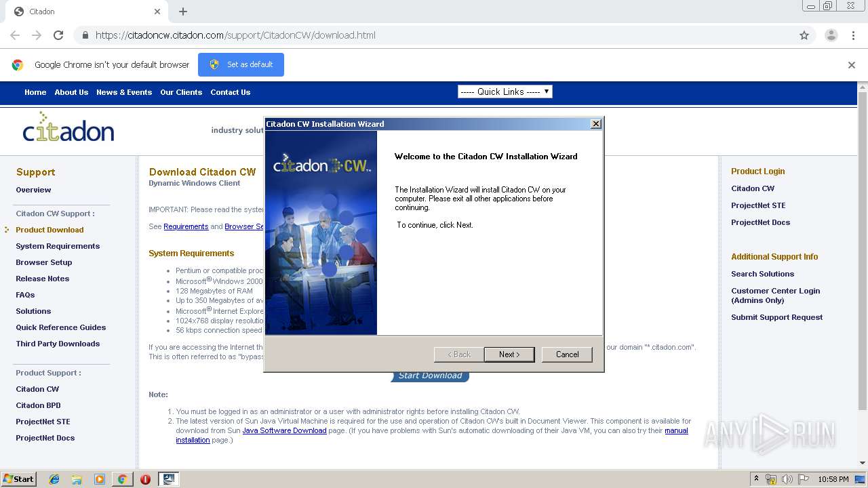Expand the Quick Links dropdown

tap(505, 91)
